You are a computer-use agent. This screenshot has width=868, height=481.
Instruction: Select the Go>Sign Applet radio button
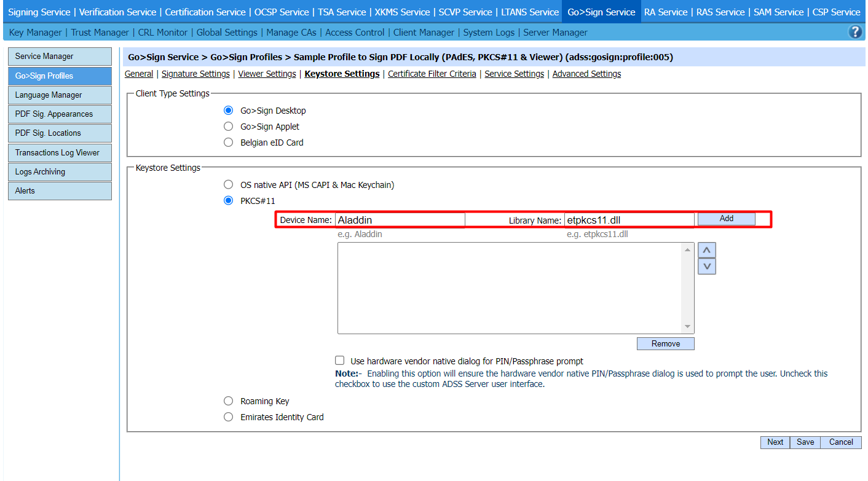pos(229,127)
